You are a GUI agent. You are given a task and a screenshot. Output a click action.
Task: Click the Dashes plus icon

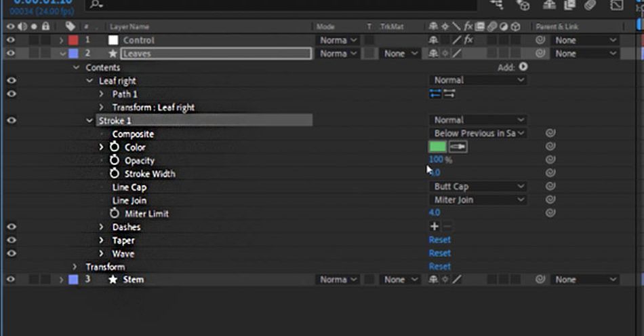[434, 226]
